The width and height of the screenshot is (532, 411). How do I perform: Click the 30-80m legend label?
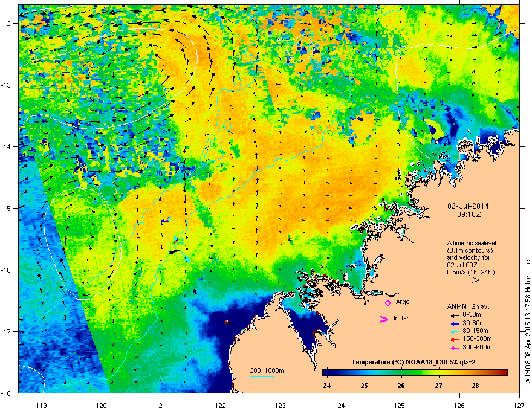tap(473, 323)
